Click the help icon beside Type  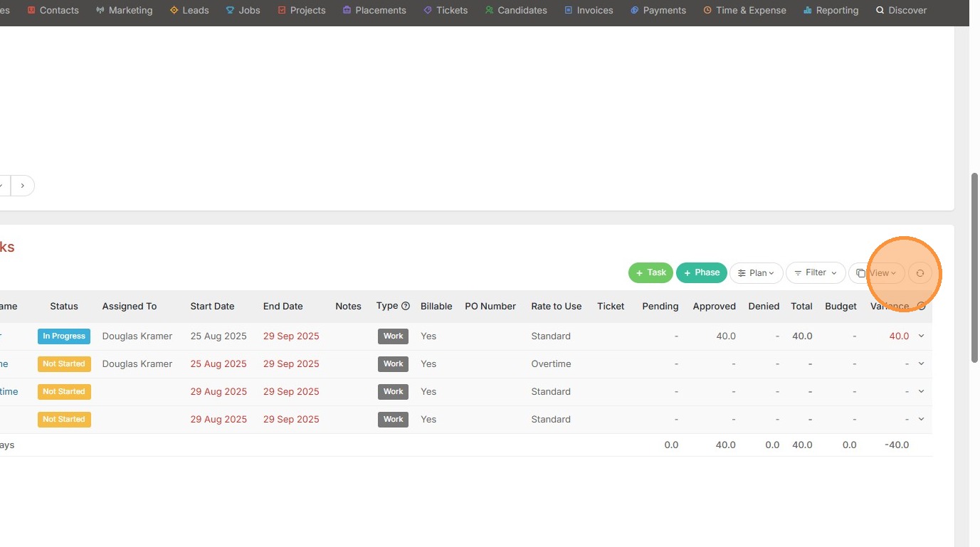click(x=406, y=307)
